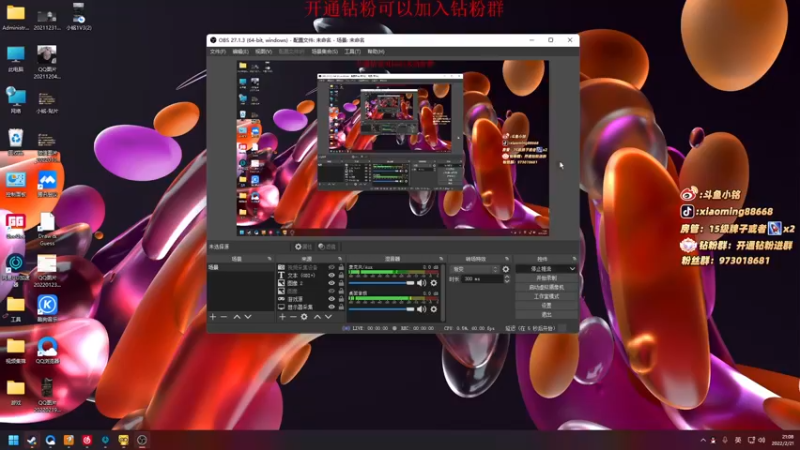Move the source up in the Sources panel
800x450 pixels.
317,317
